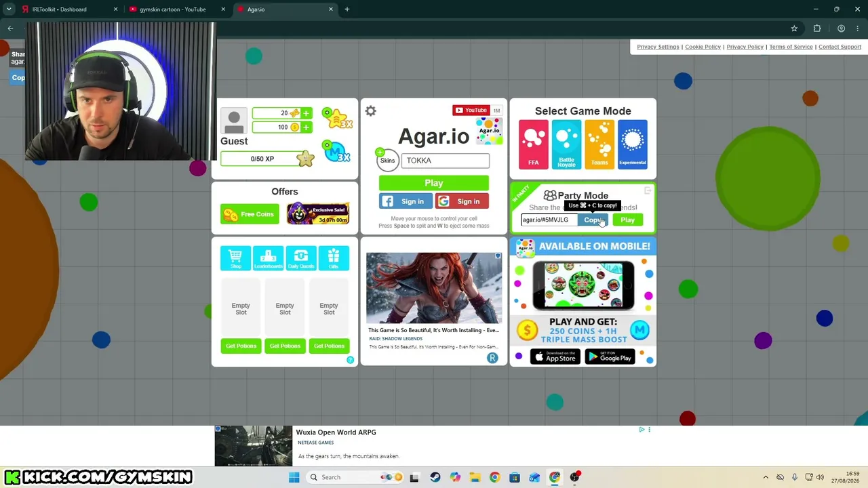Add more coins with the plus button
The width and height of the screenshot is (868, 488).
[x=306, y=127]
